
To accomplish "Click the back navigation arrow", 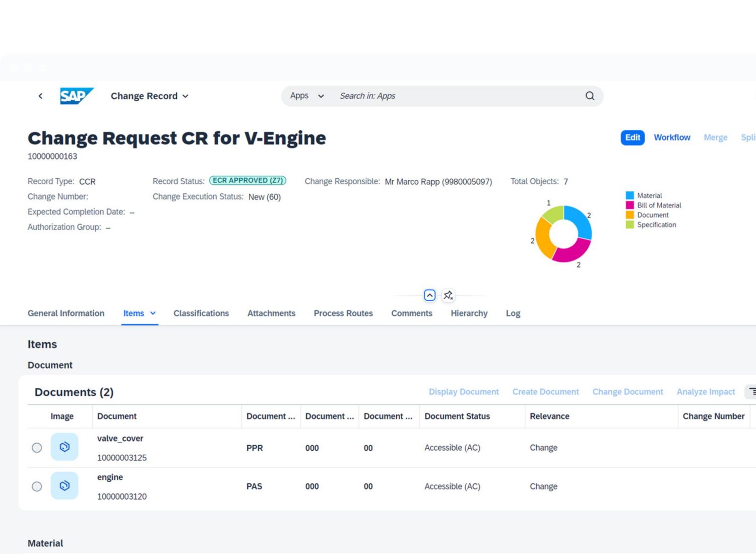I will click(x=40, y=96).
